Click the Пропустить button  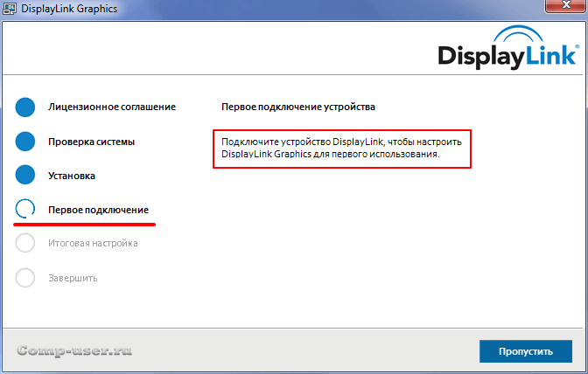[525, 351]
